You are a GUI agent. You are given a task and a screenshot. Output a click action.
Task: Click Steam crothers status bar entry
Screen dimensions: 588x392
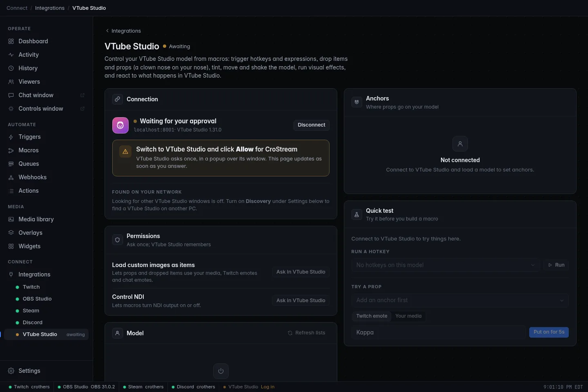pyautogui.click(x=143, y=387)
